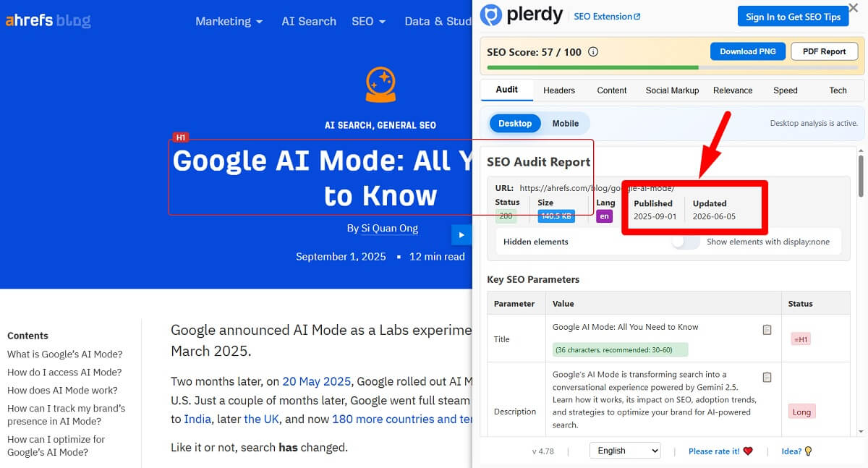
Task: Click the blue play arrow button
Action: tap(461, 234)
